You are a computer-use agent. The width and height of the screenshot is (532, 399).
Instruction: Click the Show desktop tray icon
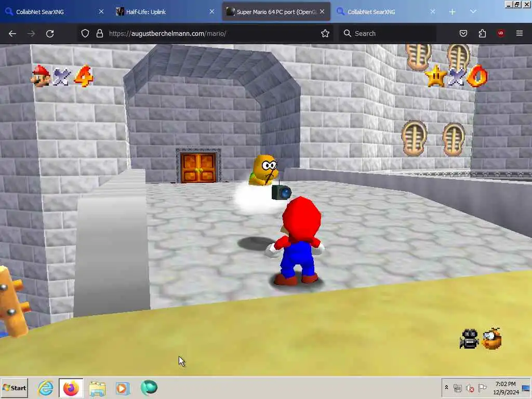pyautogui.click(x=526, y=388)
